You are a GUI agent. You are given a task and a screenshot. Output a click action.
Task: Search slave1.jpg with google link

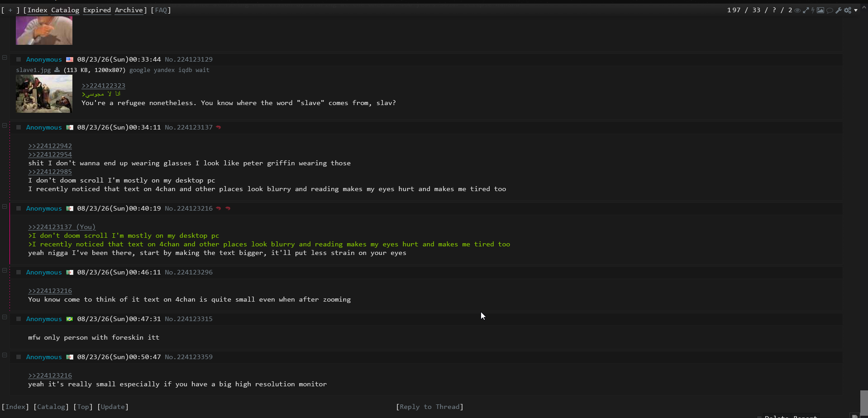pyautogui.click(x=139, y=70)
